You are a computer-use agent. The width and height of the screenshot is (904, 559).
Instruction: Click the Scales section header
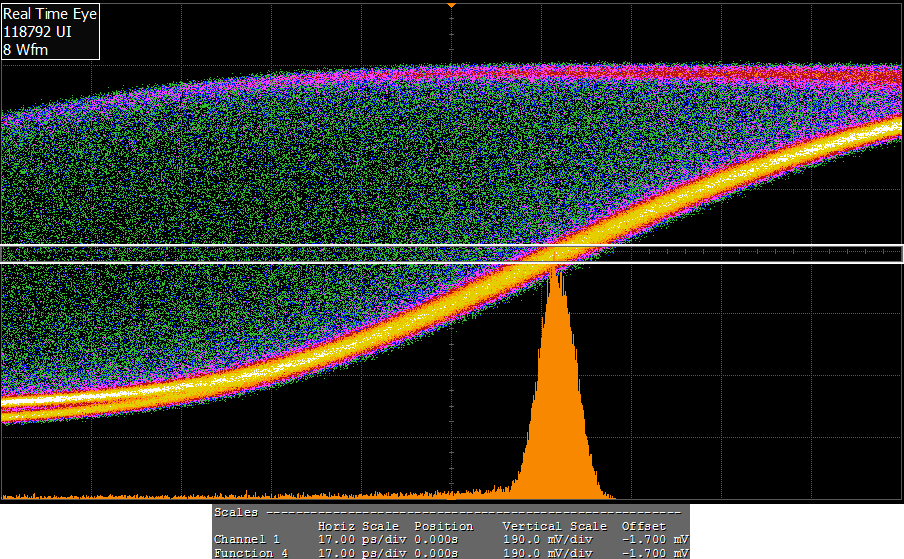point(236,512)
